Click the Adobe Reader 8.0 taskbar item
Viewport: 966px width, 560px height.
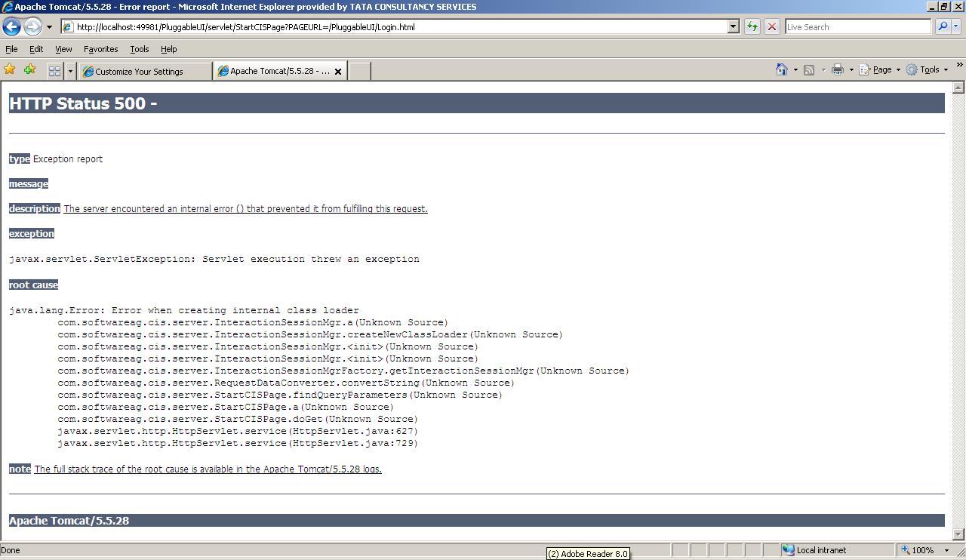588,554
